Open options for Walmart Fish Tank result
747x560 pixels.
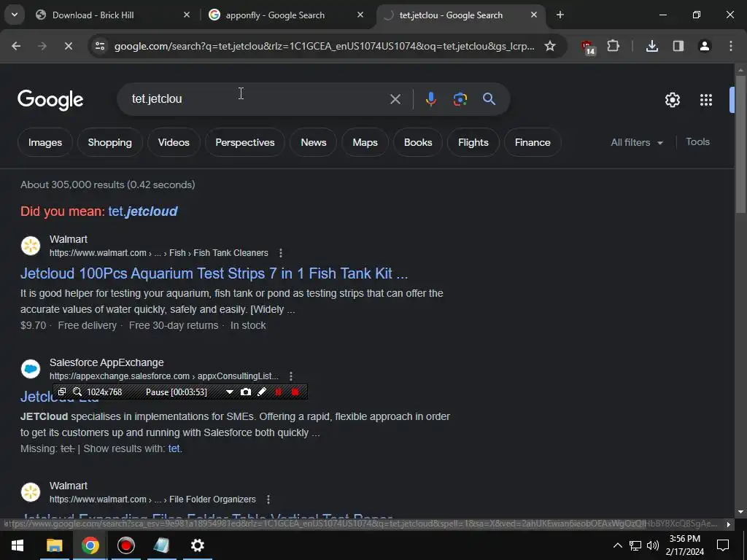pyautogui.click(x=281, y=253)
